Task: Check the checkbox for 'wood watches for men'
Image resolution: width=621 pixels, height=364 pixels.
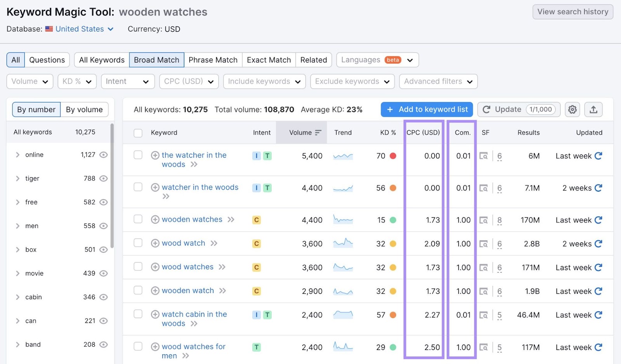Action: pos(138,347)
